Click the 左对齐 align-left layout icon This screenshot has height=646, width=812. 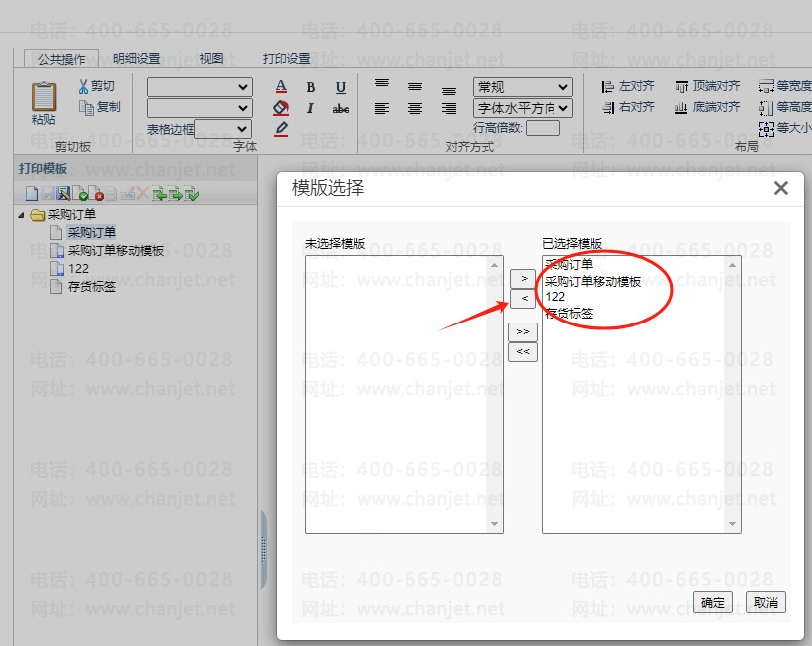pos(608,87)
